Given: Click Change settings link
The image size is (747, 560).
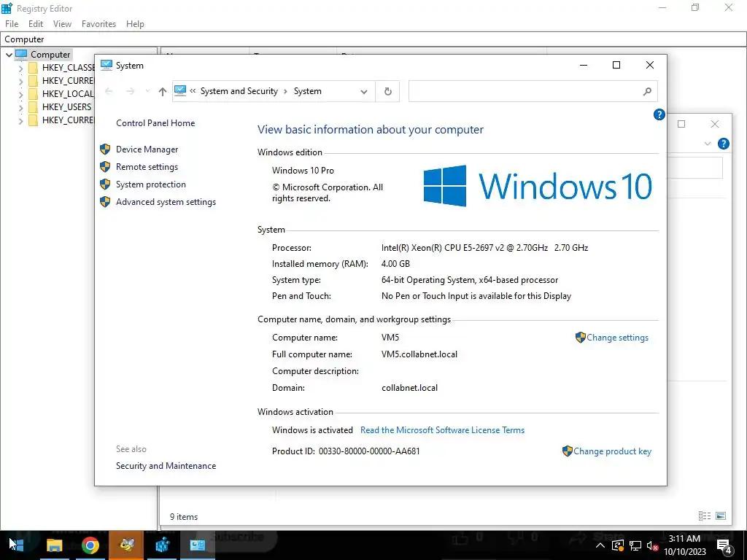Looking at the screenshot, I should coord(617,338).
